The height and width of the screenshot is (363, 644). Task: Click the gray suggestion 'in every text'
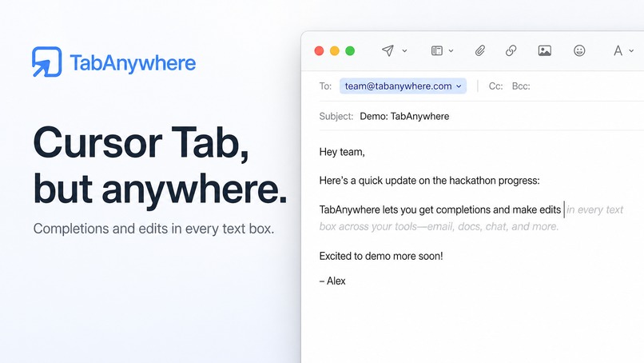[x=594, y=209]
